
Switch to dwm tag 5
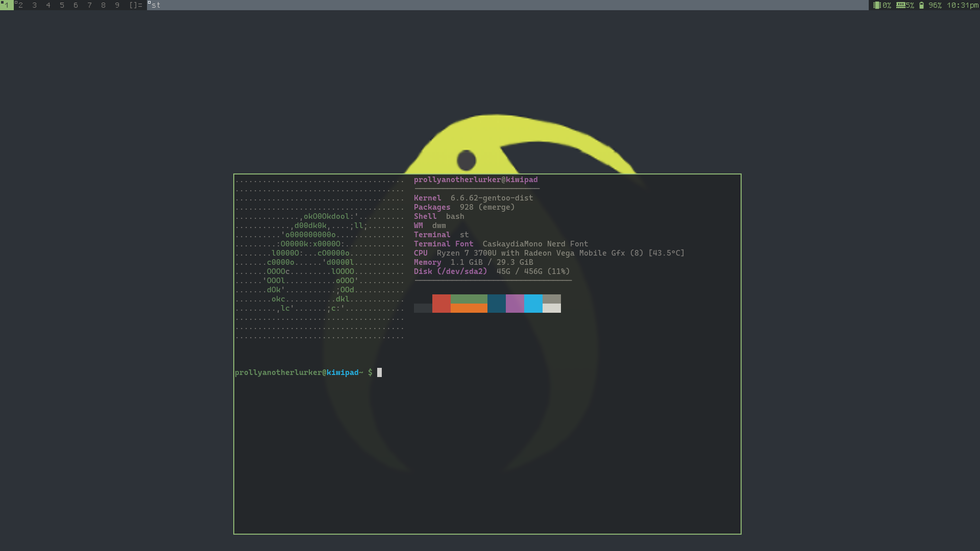[62, 5]
